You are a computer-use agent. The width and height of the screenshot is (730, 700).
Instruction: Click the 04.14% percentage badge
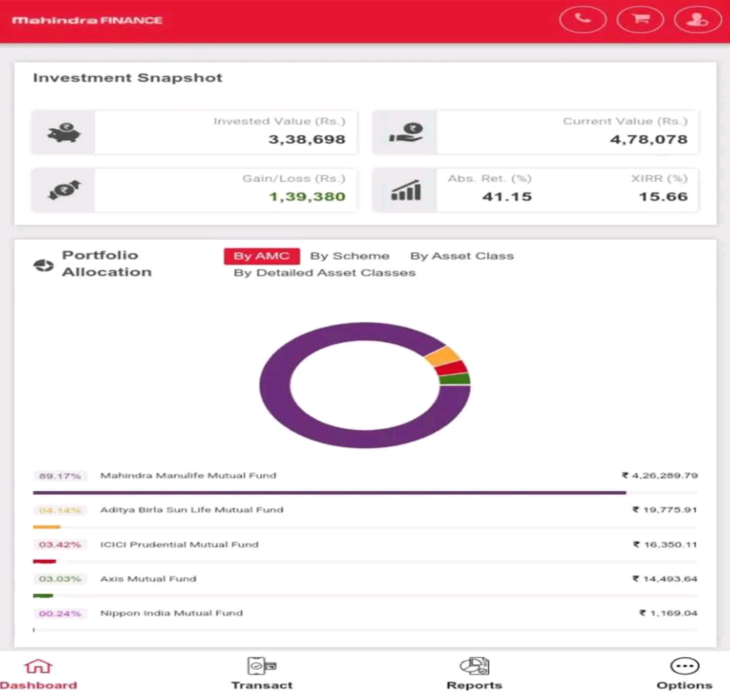click(59, 510)
